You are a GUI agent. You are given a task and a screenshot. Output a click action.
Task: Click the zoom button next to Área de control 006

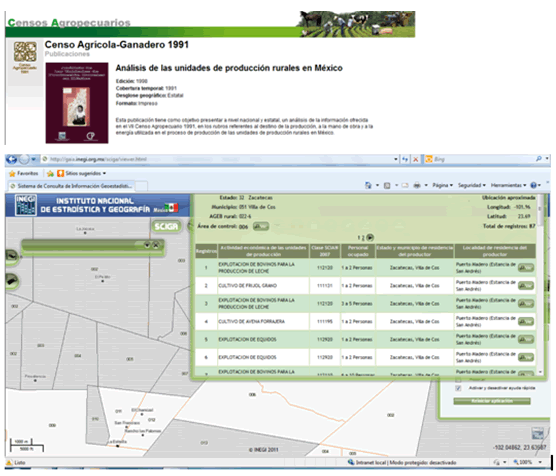(261, 226)
